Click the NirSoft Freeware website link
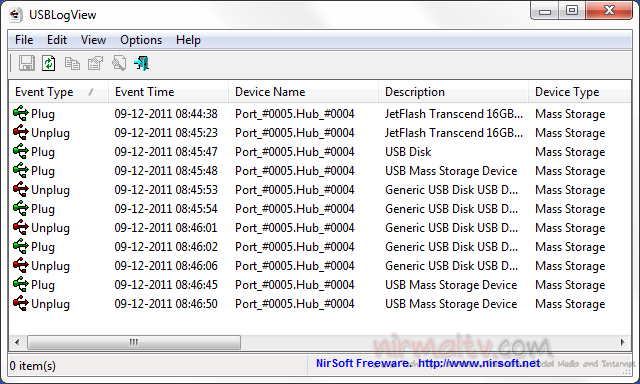This screenshot has width=640, height=384. (428, 363)
